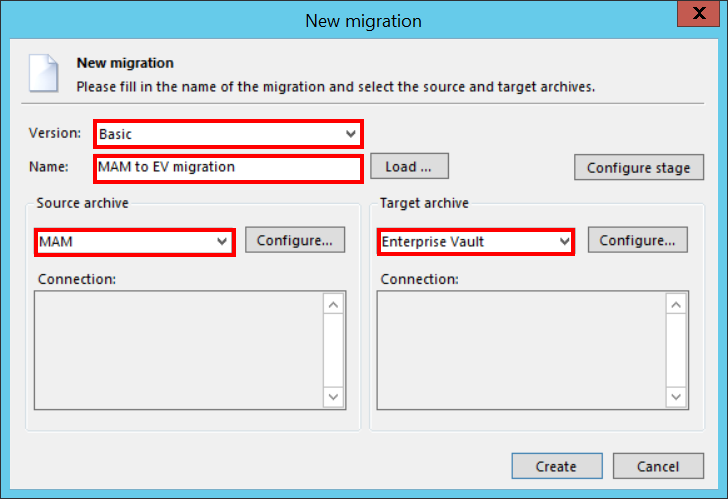Click inside the source Connection text box
Screen dimensions: 728x499
point(178,350)
